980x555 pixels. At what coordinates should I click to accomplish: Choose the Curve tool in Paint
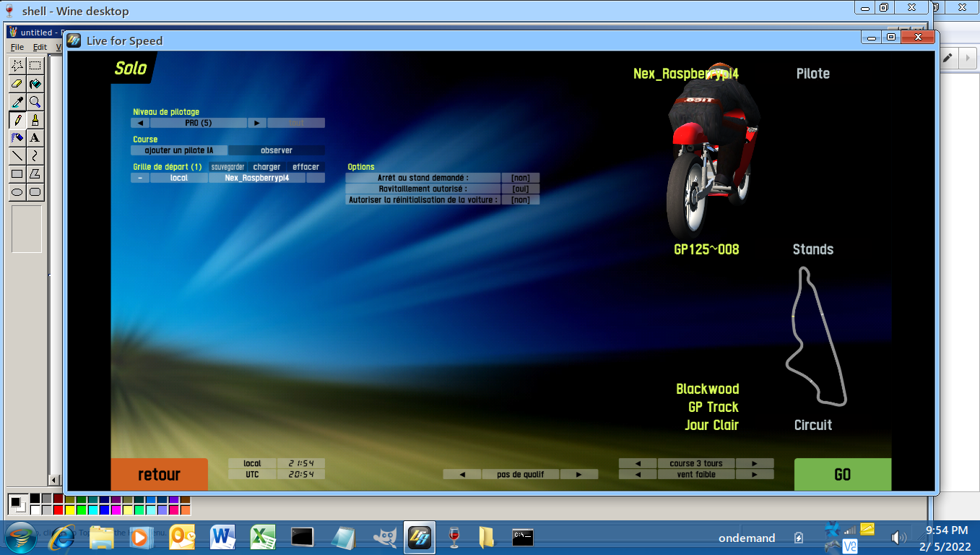35,155
